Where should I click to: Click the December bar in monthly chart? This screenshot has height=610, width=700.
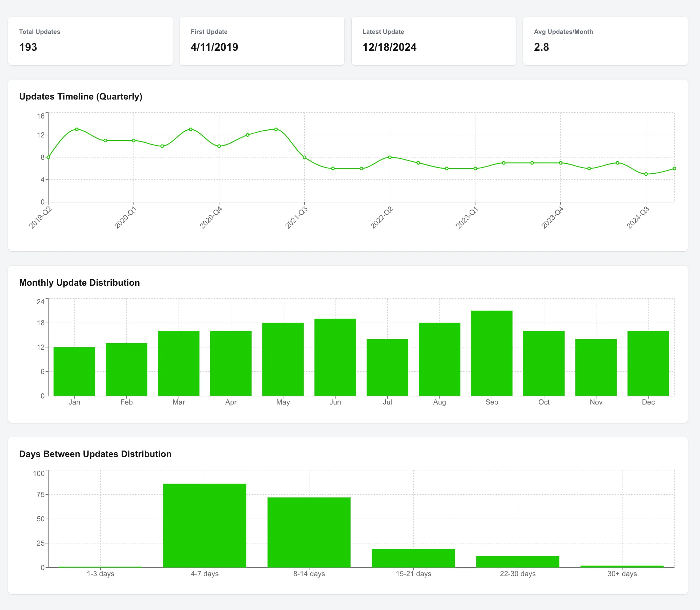click(648, 363)
